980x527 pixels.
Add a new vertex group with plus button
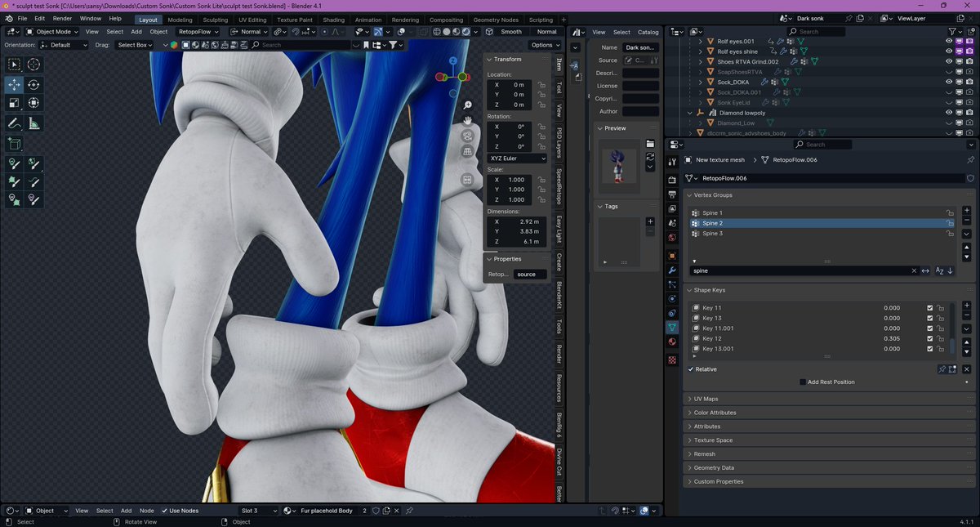[x=967, y=211]
